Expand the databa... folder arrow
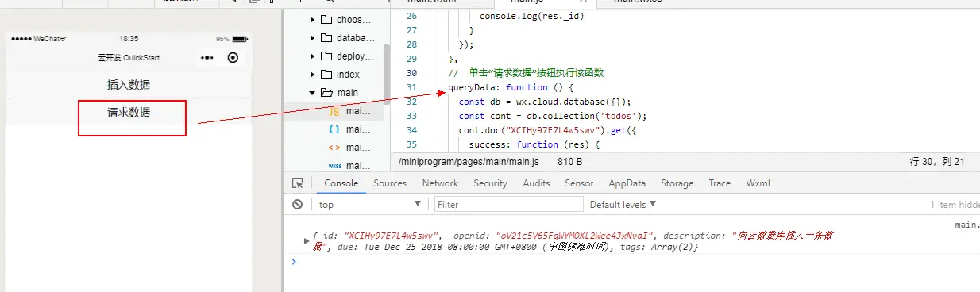This screenshot has height=292, width=980. [312, 38]
